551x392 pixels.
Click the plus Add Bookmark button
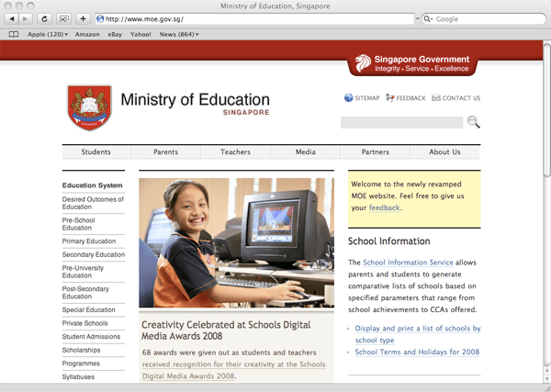click(x=83, y=18)
